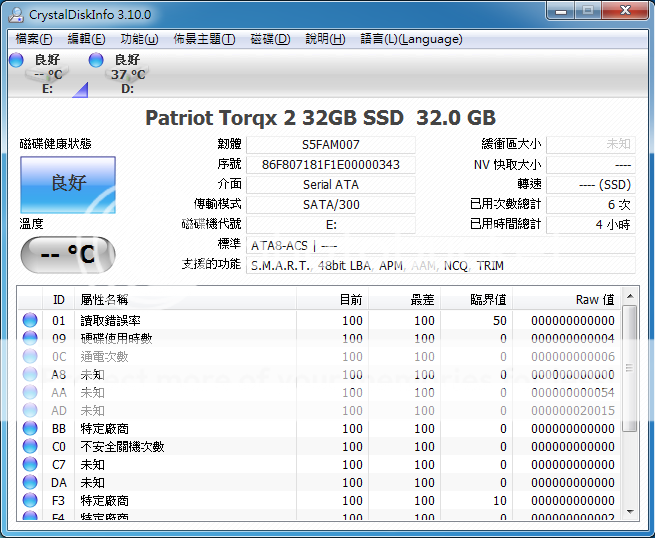Image resolution: width=655 pixels, height=539 pixels.
Task: Click status orb for ID F3 row
Action: pos(30,500)
